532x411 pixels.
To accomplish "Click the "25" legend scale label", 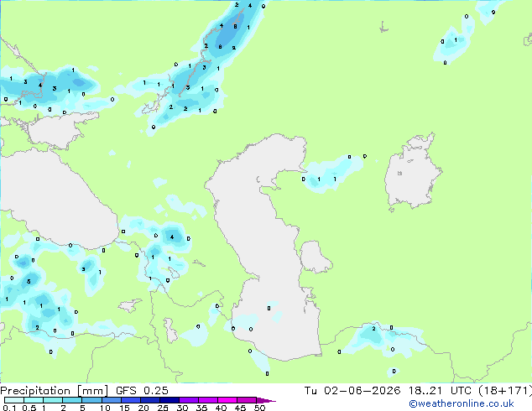I will point(163,408).
